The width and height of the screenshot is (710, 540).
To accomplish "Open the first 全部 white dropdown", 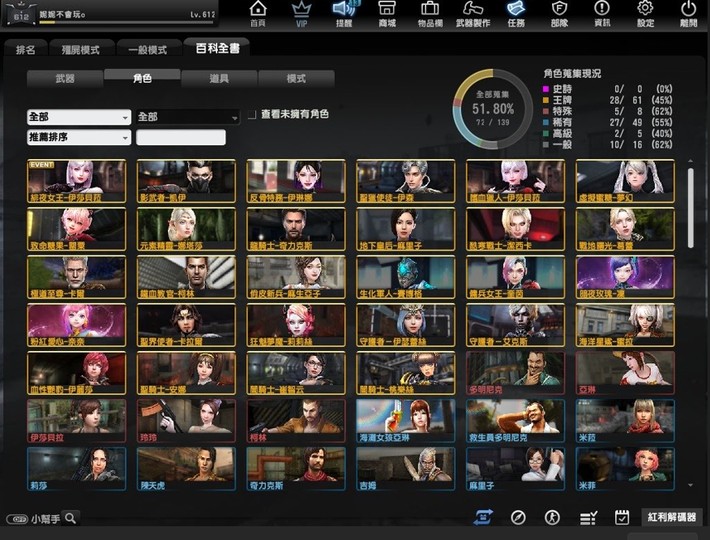I will pyautogui.click(x=79, y=117).
